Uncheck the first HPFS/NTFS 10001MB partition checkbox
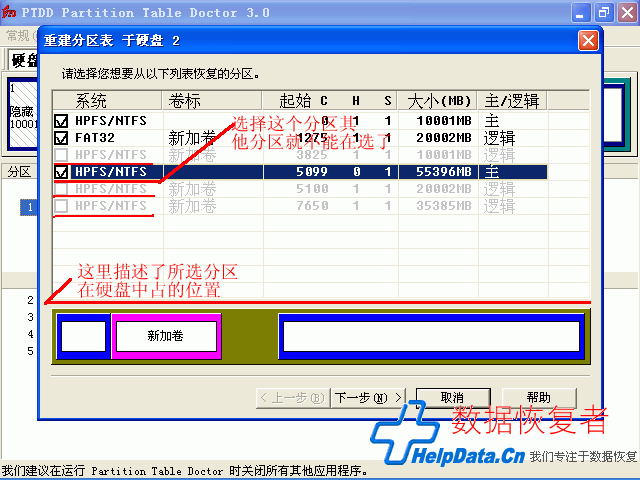The image size is (640, 480). coord(61,121)
